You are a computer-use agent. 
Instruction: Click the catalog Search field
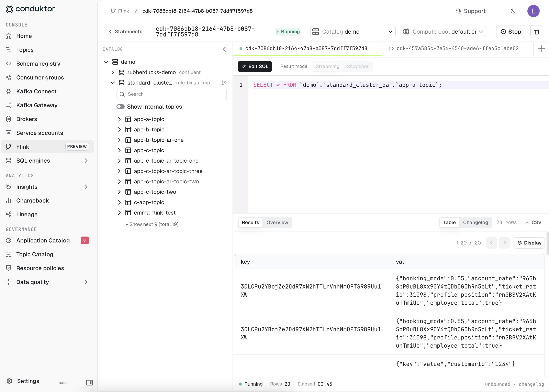(171, 94)
